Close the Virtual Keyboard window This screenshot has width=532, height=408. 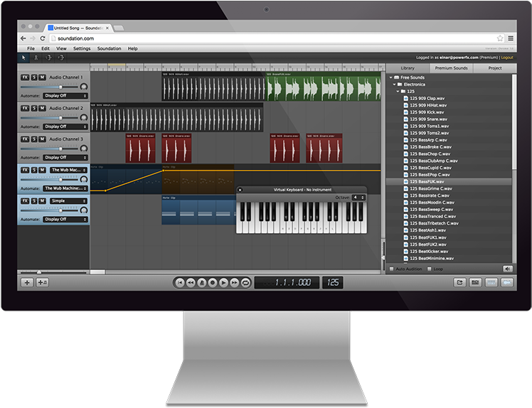coord(240,190)
